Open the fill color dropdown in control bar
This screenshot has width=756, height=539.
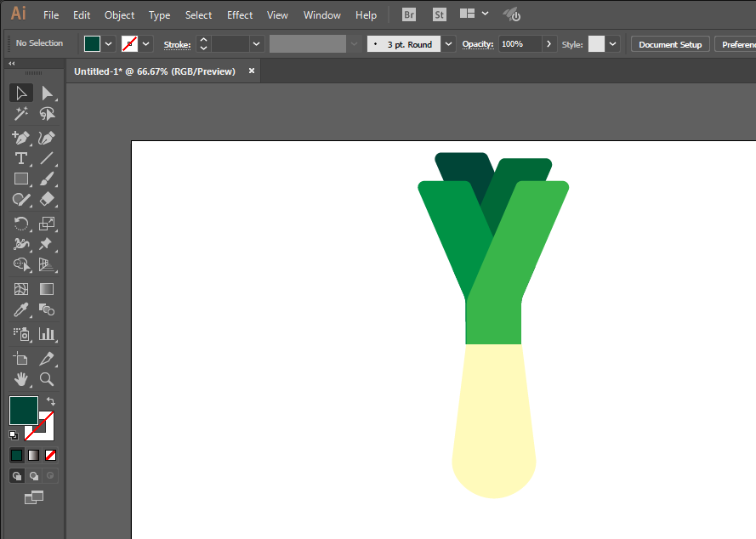click(109, 44)
